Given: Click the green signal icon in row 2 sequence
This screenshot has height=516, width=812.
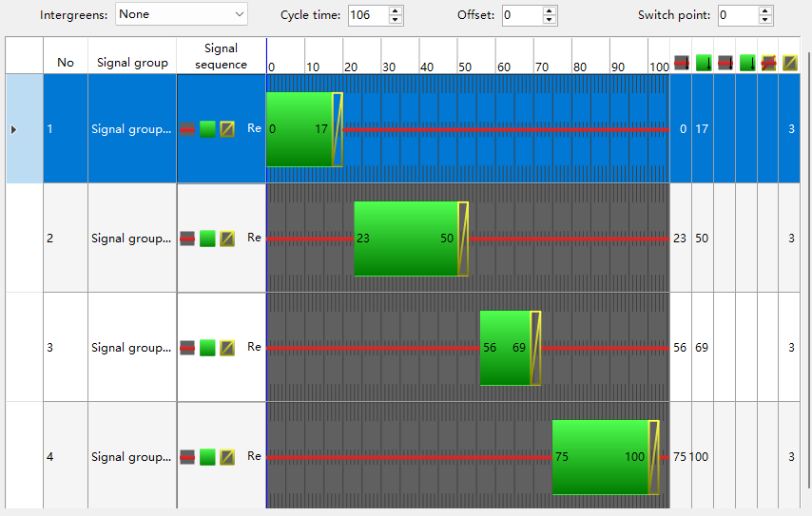Looking at the screenshot, I should [x=207, y=239].
